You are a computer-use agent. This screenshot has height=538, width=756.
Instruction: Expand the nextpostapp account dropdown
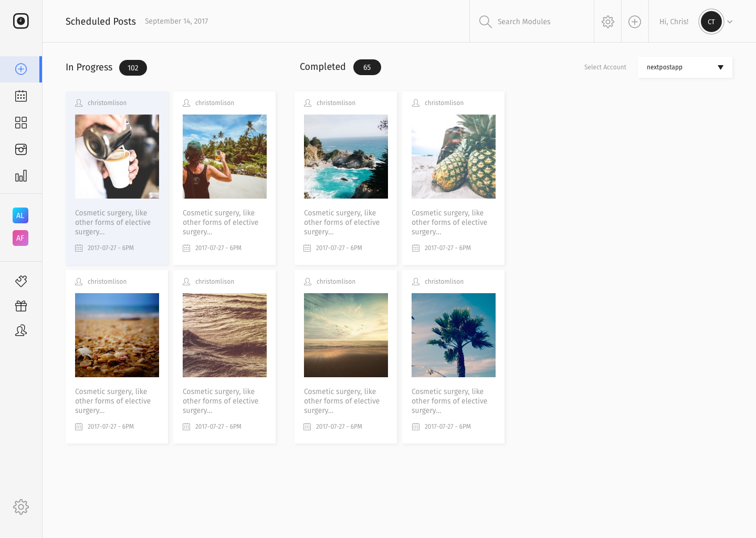pos(685,67)
